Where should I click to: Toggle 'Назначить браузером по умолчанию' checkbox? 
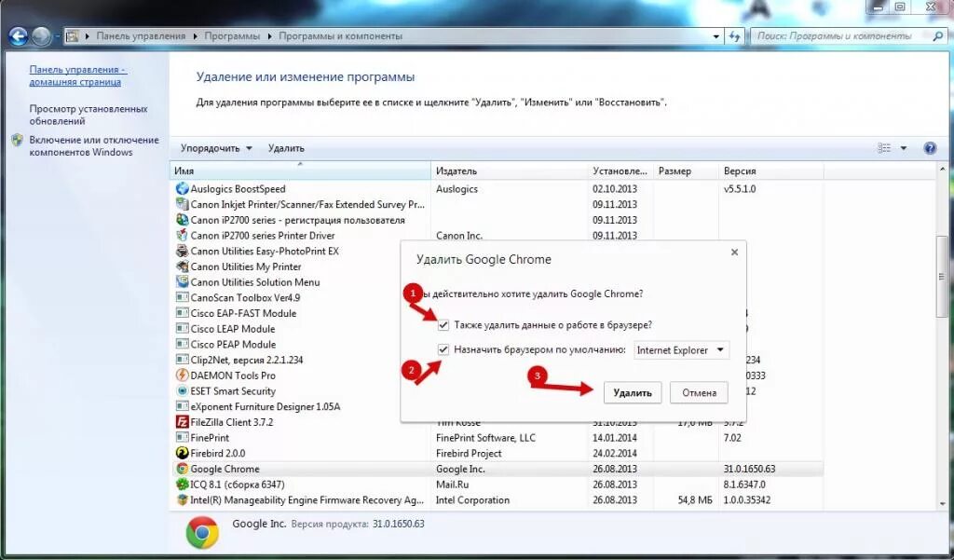point(443,350)
